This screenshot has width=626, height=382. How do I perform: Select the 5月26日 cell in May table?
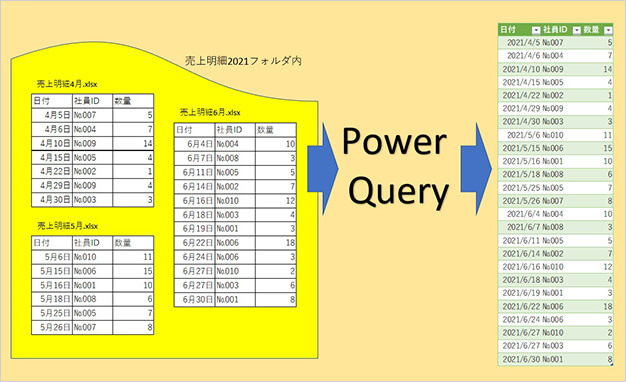(x=52, y=327)
